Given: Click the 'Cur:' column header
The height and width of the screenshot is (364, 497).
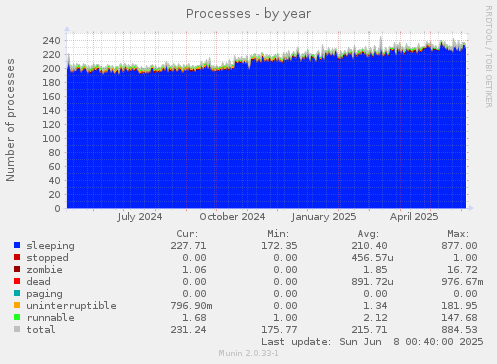Looking at the screenshot, I should pos(187,234).
